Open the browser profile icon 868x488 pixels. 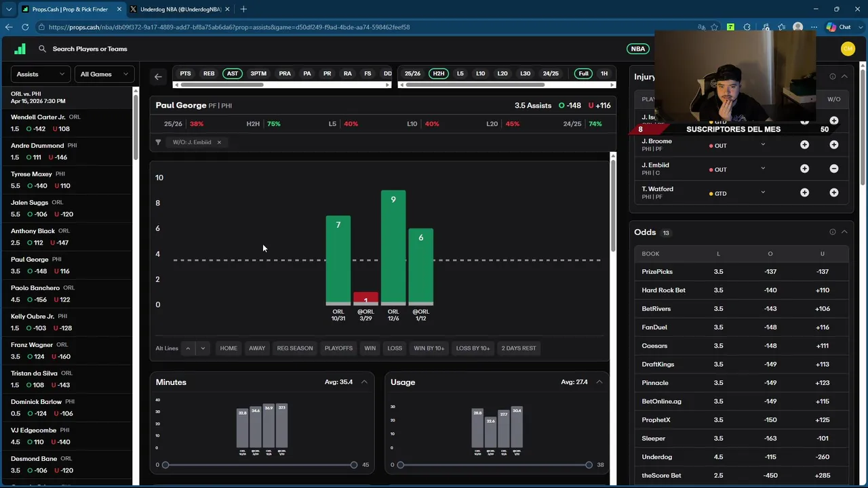(798, 27)
